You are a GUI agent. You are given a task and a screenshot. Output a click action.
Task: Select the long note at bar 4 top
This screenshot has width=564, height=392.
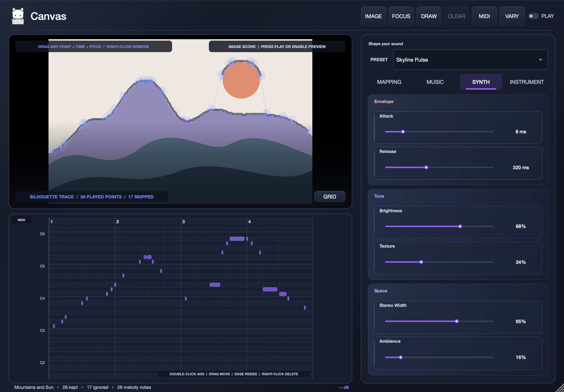[237, 239]
